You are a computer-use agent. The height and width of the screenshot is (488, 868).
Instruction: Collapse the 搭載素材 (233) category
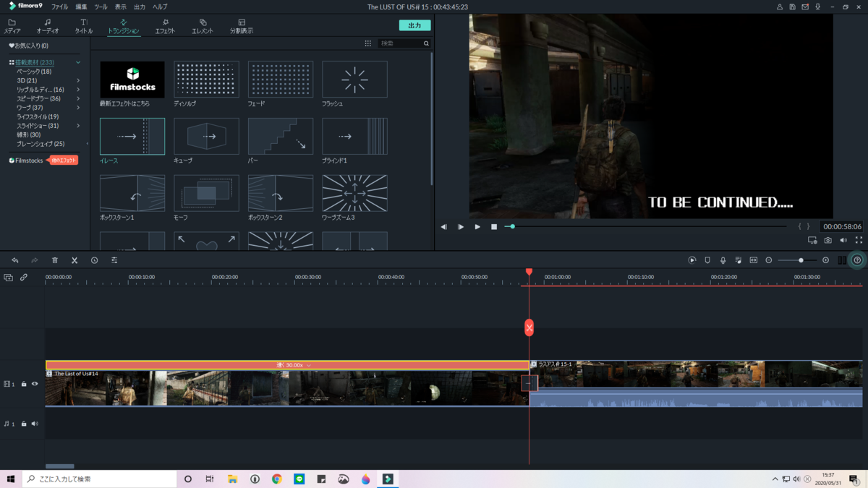(x=78, y=63)
